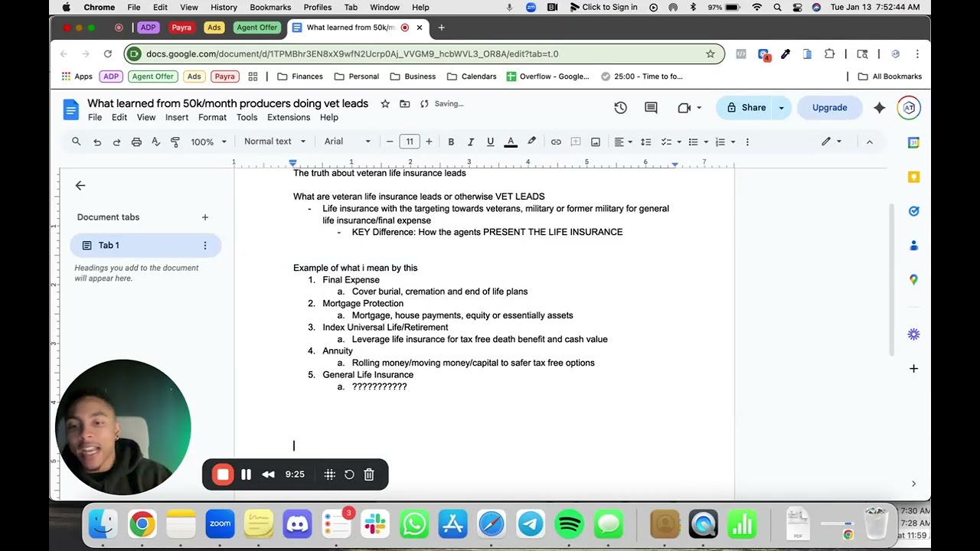
Task: Open line and paragraph spacing
Action: (x=645, y=142)
